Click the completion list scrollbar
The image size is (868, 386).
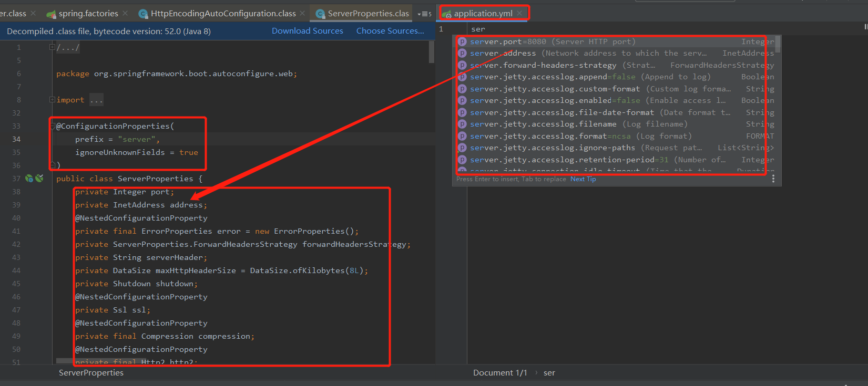point(778,45)
